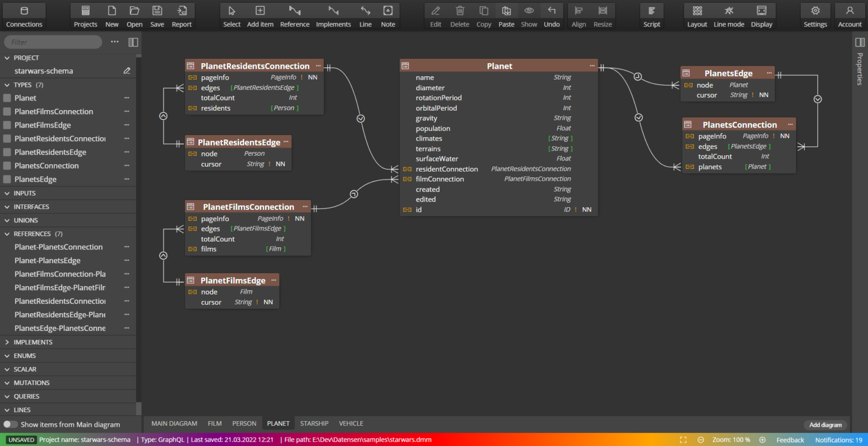Activate the Reference drawing tool
868x446 pixels.
click(294, 15)
